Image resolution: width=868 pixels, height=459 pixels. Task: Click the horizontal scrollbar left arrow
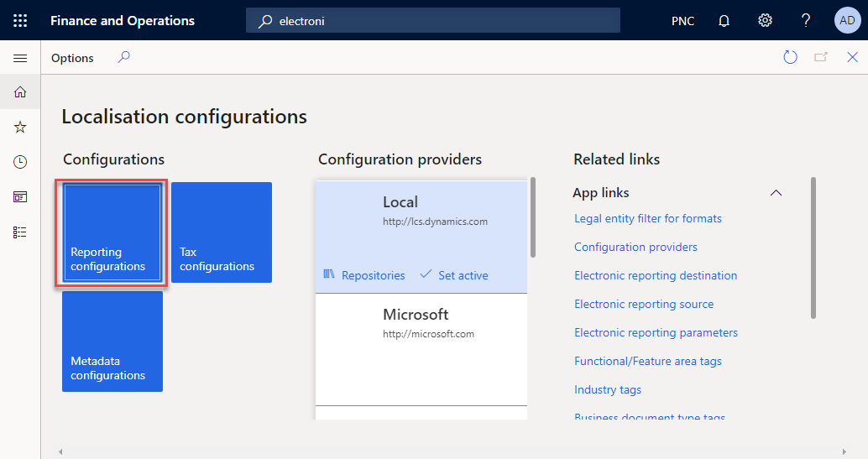click(x=60, y=451)
